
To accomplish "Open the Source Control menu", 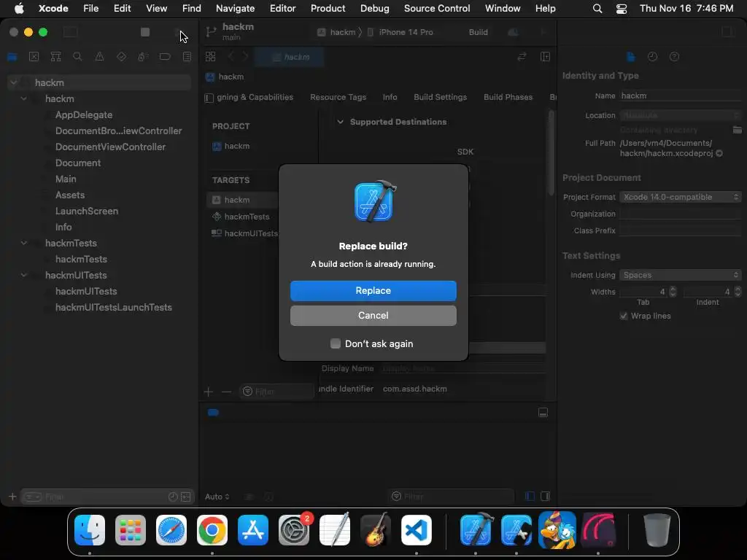I will (437, 8).
